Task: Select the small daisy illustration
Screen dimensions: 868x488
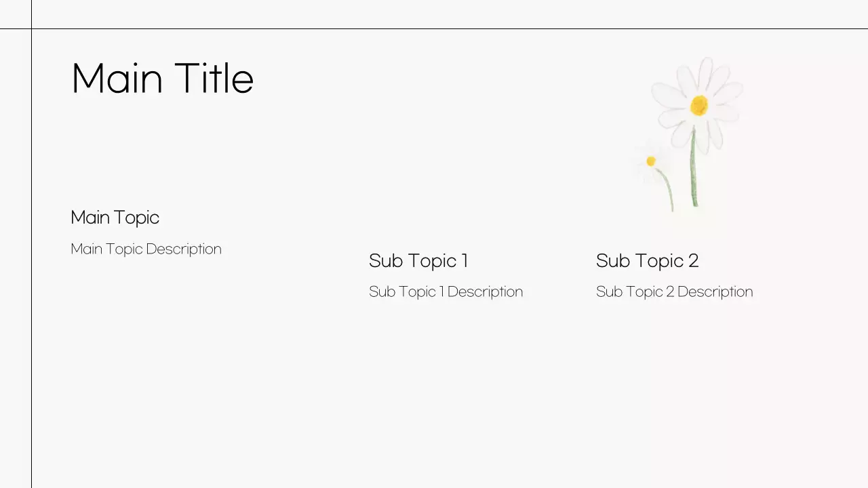Action: 654,165
